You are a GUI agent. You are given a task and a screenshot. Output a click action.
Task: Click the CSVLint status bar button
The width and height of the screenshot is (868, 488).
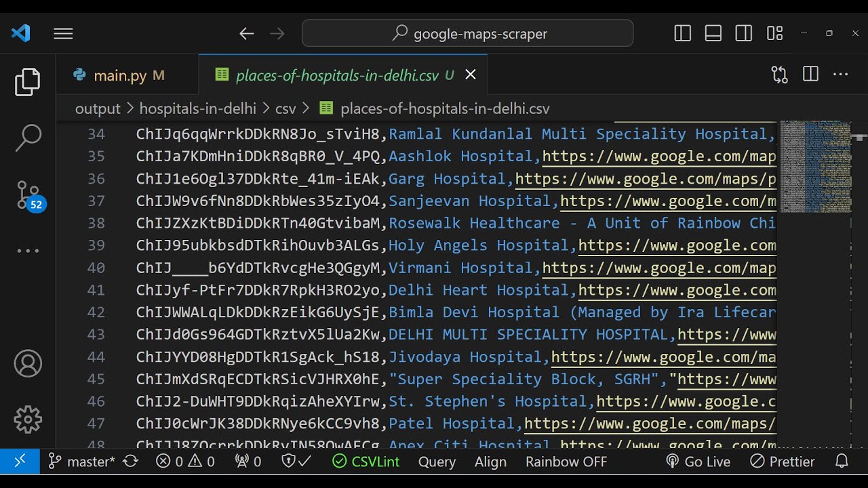point(366,462)
